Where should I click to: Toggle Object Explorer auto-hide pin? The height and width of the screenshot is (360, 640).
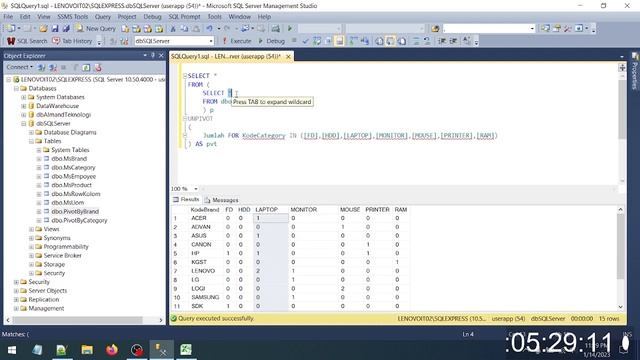[x=153, y=55]
